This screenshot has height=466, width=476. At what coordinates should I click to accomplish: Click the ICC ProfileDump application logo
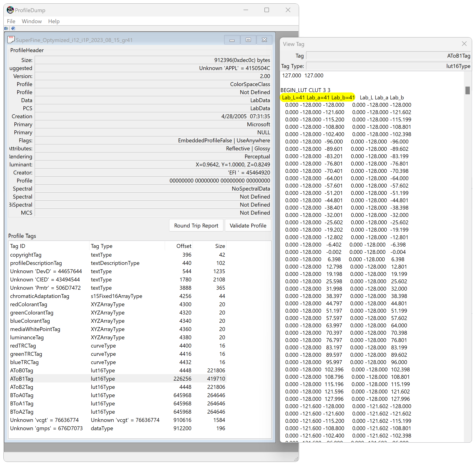coord(10,10)
